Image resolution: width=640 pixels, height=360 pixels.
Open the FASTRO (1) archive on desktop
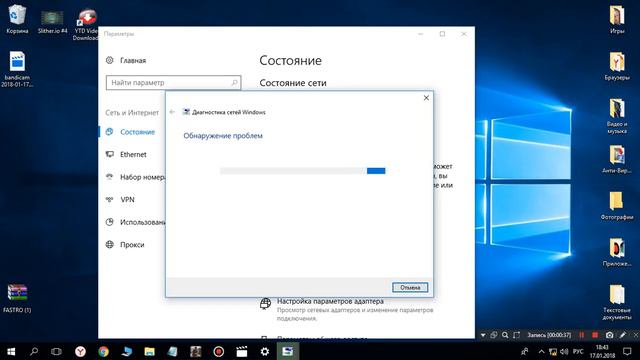(17, 298)
